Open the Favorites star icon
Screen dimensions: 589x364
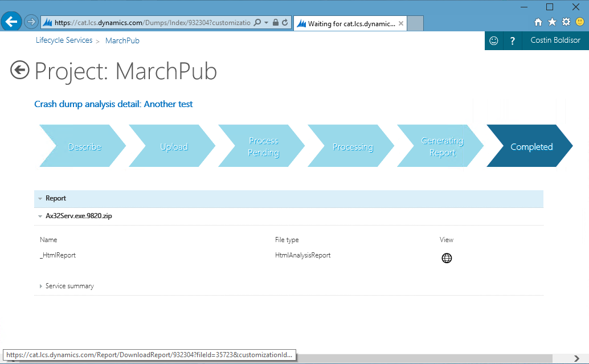(x=552, y=22)
